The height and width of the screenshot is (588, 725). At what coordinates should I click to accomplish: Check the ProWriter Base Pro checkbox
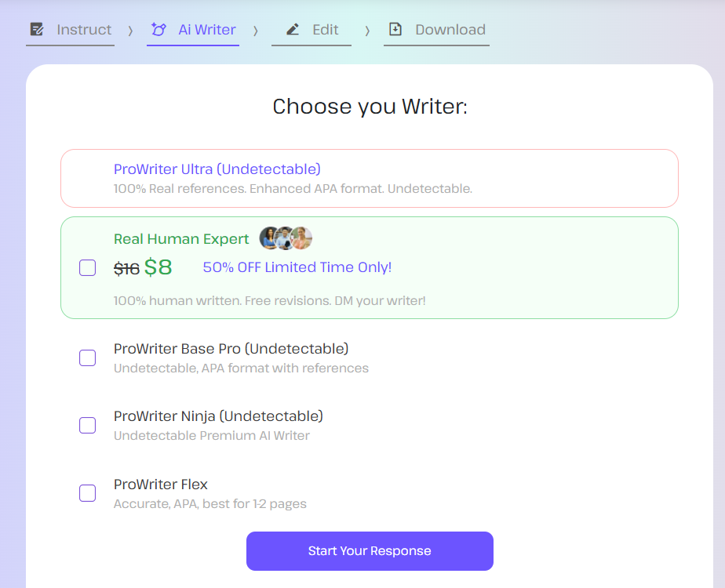click(x=88, y=358)
